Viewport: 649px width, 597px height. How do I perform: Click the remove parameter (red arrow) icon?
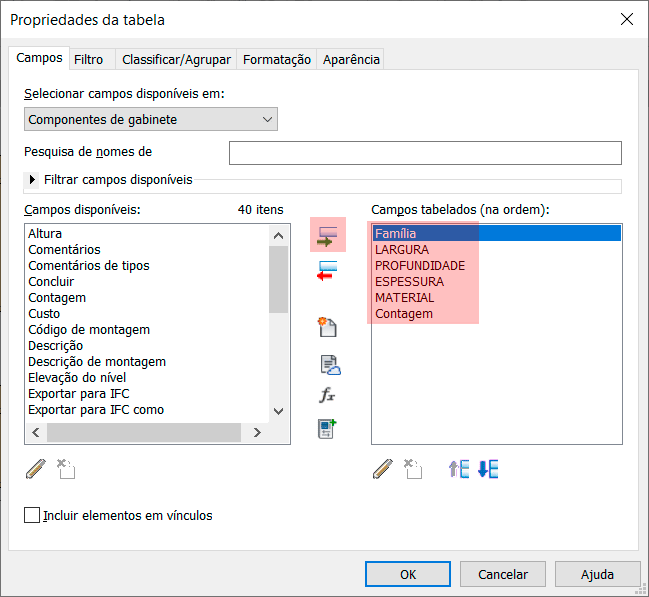(328, 271)
